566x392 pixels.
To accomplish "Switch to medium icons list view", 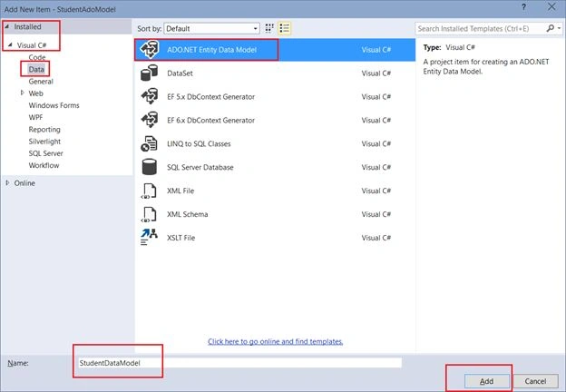I will click(x=285, y=28).
